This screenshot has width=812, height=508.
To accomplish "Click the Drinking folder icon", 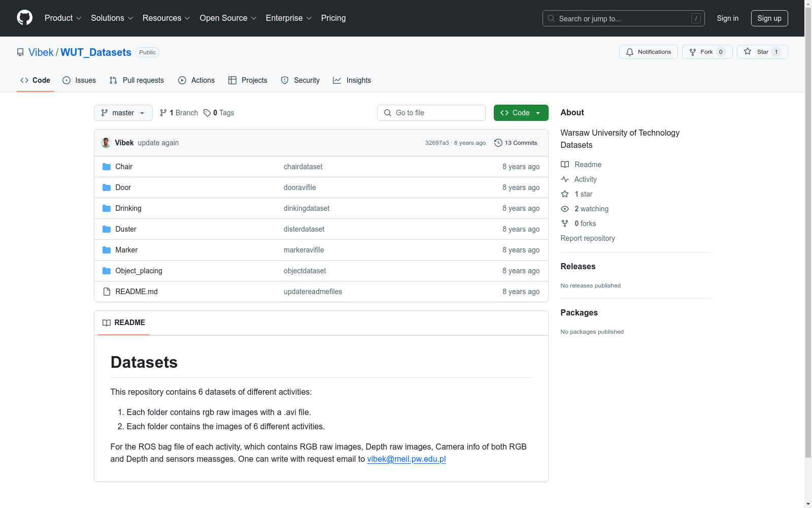I will (107, 208).
